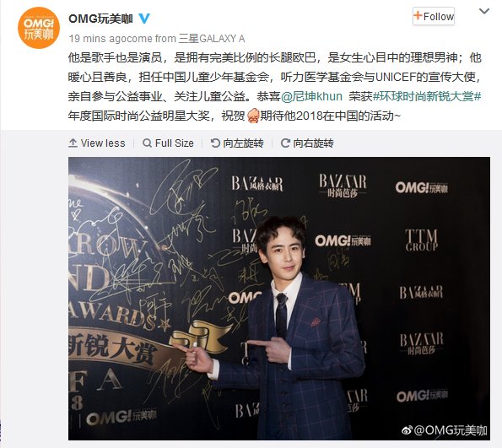Expand the post options chevron menu

point(484,12)
